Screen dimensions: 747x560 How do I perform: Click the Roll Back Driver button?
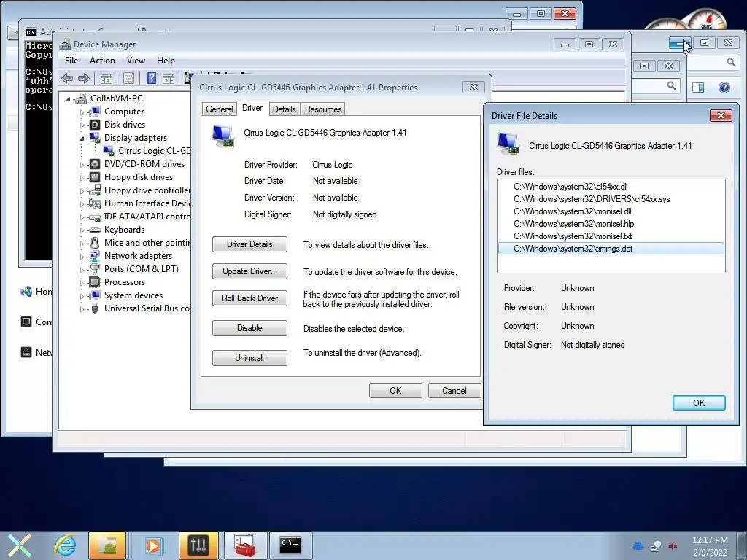pos(249,298)
